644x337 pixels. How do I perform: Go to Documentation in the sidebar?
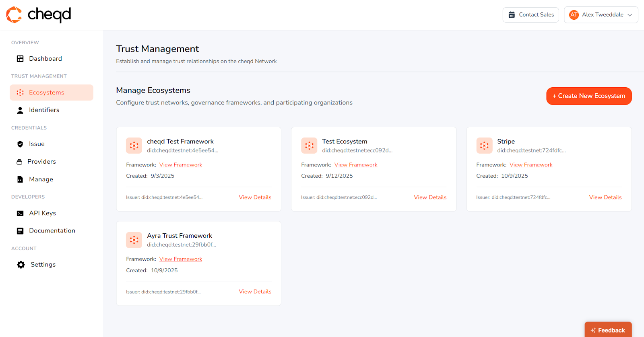(x=52, y=231)
